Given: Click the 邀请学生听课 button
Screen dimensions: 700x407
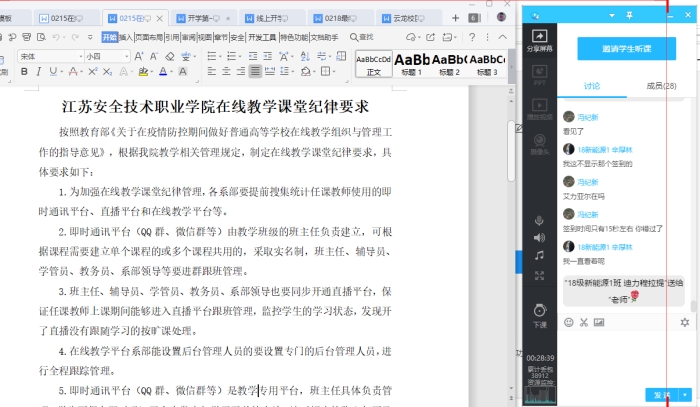Looking at the screenshot, I should [x=626, y=49].
